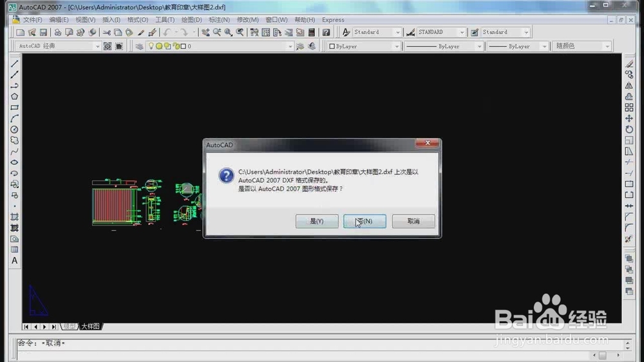
Task: Switch to the 大样图 layout tab
Action: click(x=90, y=327)
